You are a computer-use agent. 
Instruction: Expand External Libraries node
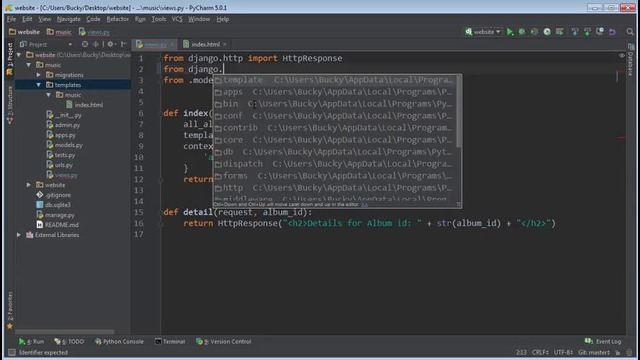pyautogui.click(x=19, y=235)
